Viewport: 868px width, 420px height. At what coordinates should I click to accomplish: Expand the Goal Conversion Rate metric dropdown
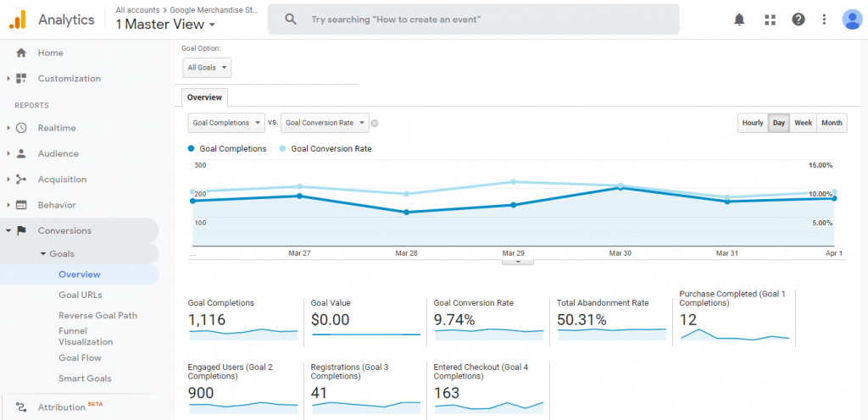325,123
